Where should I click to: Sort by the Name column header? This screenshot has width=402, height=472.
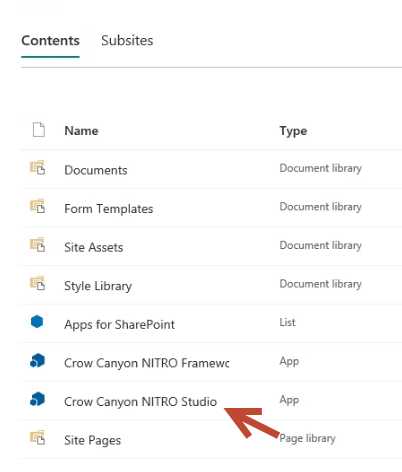(81, 131)
